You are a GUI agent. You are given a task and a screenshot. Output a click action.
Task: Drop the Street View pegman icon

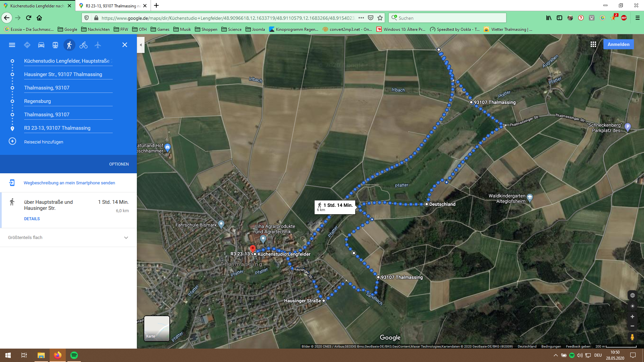click(632, 337)
